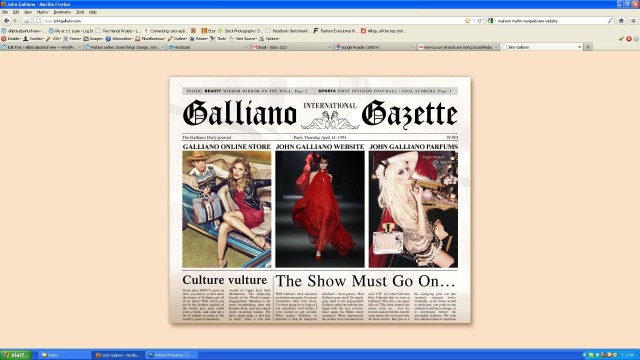This screenshot has height=360, width=640.
Task: Switch to the HootSuite tab
Action: (208, 47)
